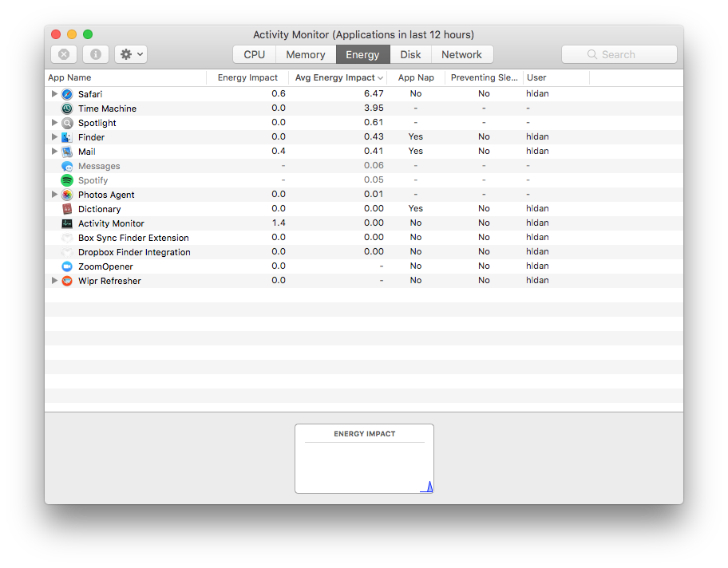Click the Dictionary book icon

pyautogui.click(x=67, y=209)
